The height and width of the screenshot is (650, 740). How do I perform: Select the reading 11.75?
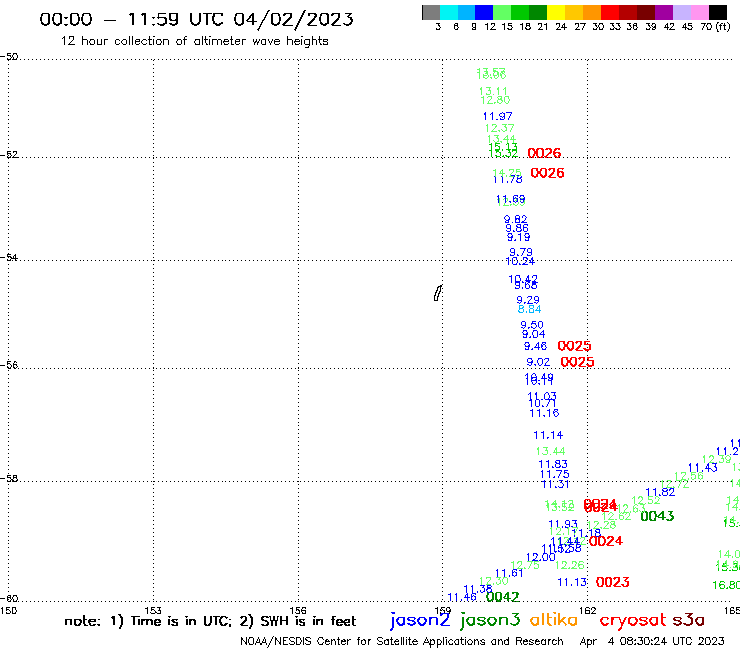[555, 474]
